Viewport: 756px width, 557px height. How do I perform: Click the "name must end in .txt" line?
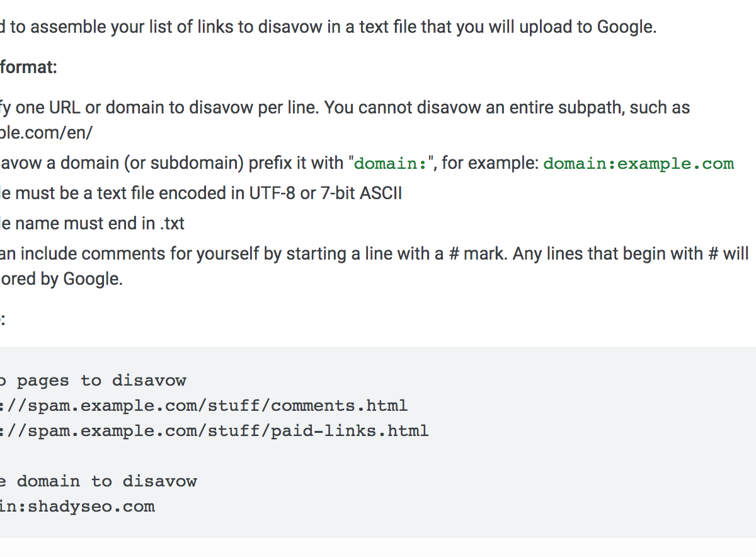click(100, 223)
